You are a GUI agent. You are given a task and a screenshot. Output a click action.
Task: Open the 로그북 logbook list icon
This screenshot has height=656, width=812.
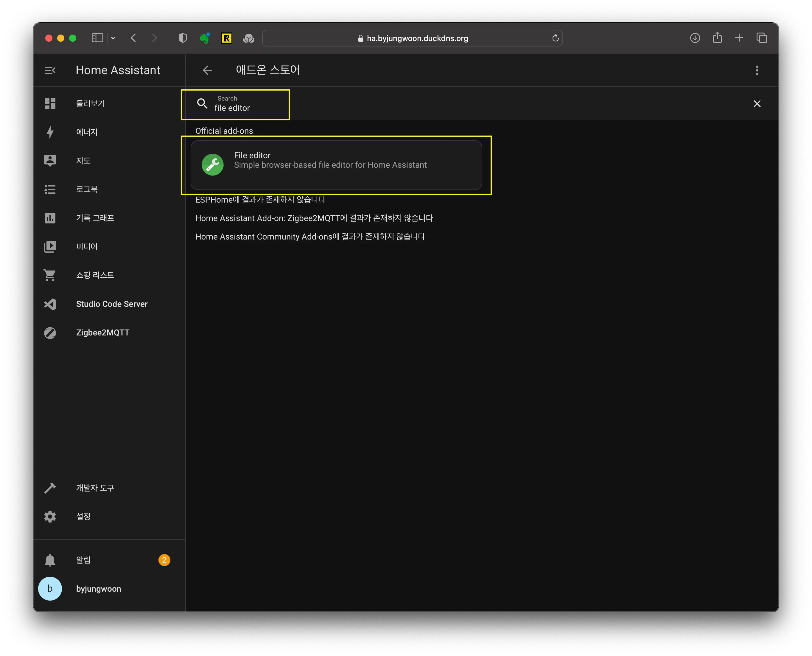50,189
